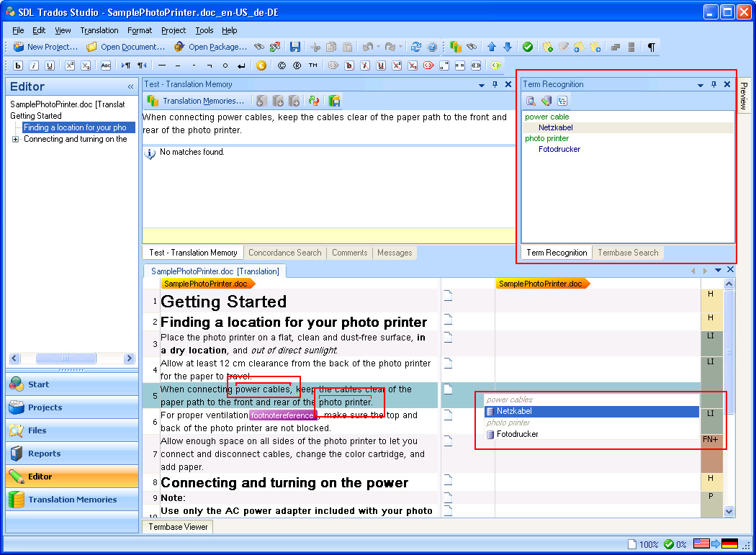
Task: Insert the TM trademark symbol
Action: pos(313,66)
